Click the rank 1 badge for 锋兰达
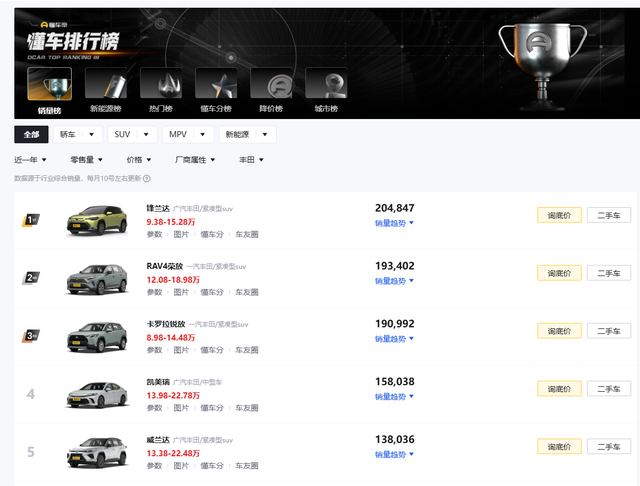This screenshot has height=486, width=640. click(31, 220)
